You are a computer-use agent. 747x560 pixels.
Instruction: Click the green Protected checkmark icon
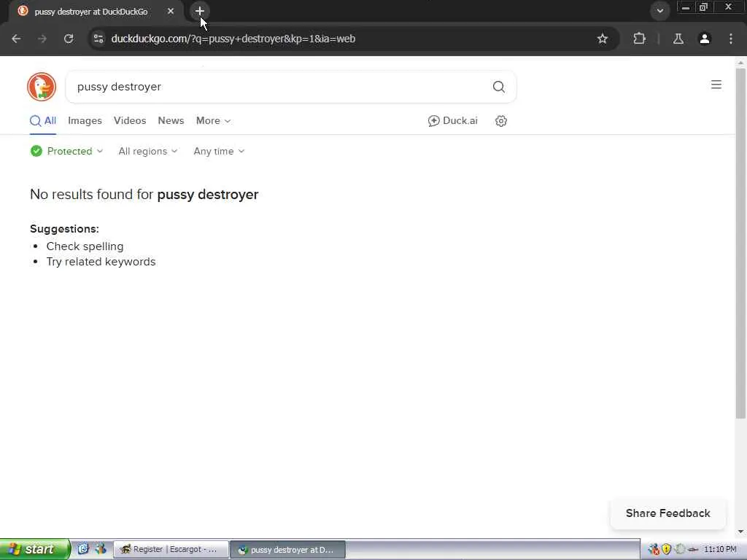[x=36, y=152]
